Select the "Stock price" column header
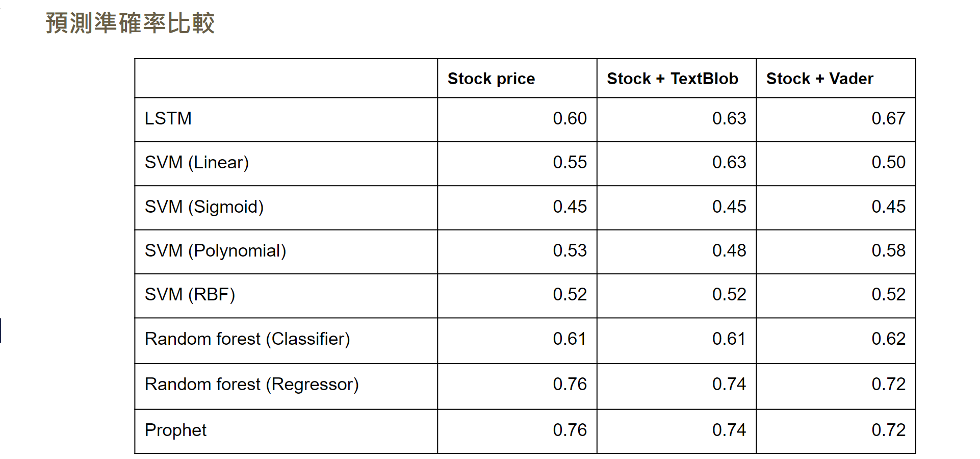980x459 pixels. (491, 79)
